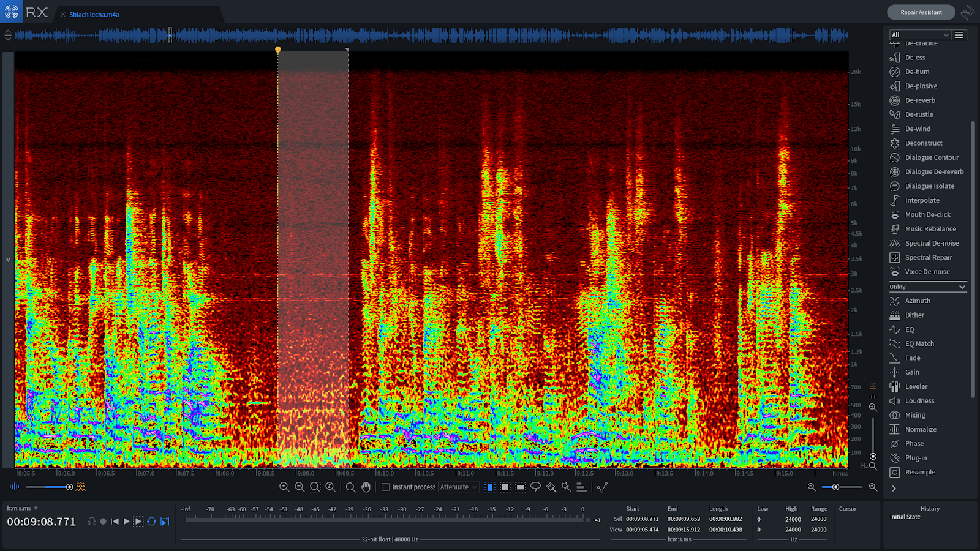Select the Magic Wand tool
Image resolution: width=980 pixels, height=551 pixels.
(566, 487)
